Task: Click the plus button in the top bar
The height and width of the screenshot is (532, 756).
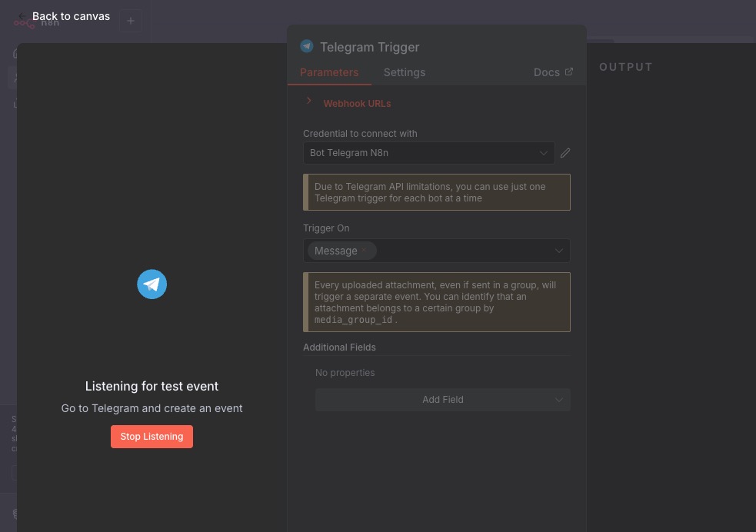Action: click(x=131, y=21)
